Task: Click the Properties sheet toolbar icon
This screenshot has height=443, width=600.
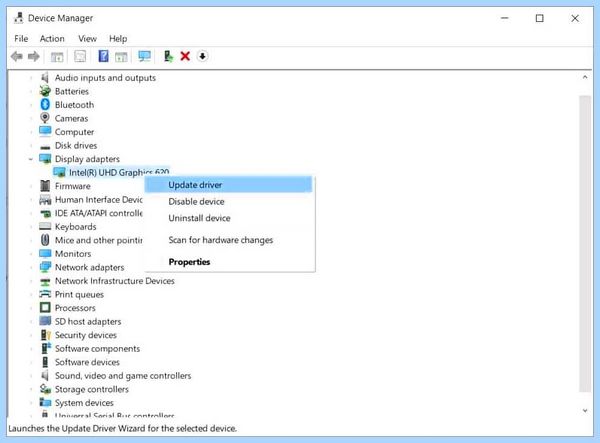Action: click(x=80, y=57)
